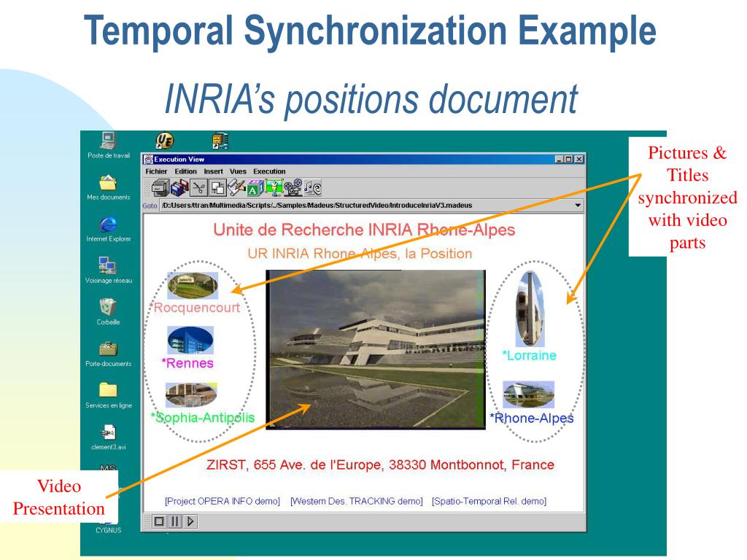The height and width of the screenshot is (560, 747).
Task: Click the scroll and pen edit icon
Action: tap(236, 187)
